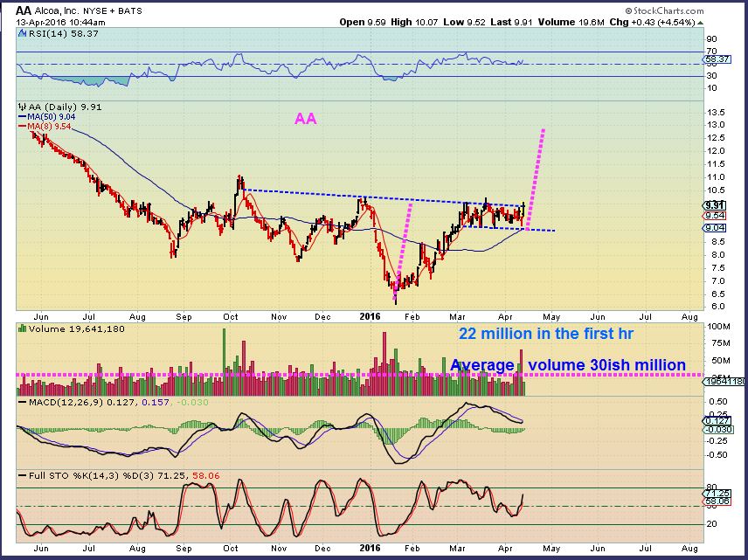The width and height of the screenshot is (748, 560).
Task: Click the blue MA(50) legend line marker
Action: click(23, 117)
